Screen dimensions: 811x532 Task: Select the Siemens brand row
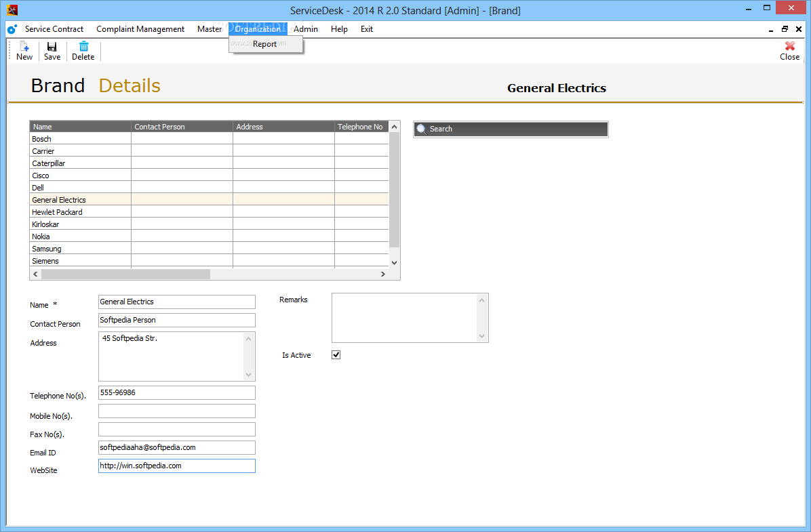click(x=209, y=261)
